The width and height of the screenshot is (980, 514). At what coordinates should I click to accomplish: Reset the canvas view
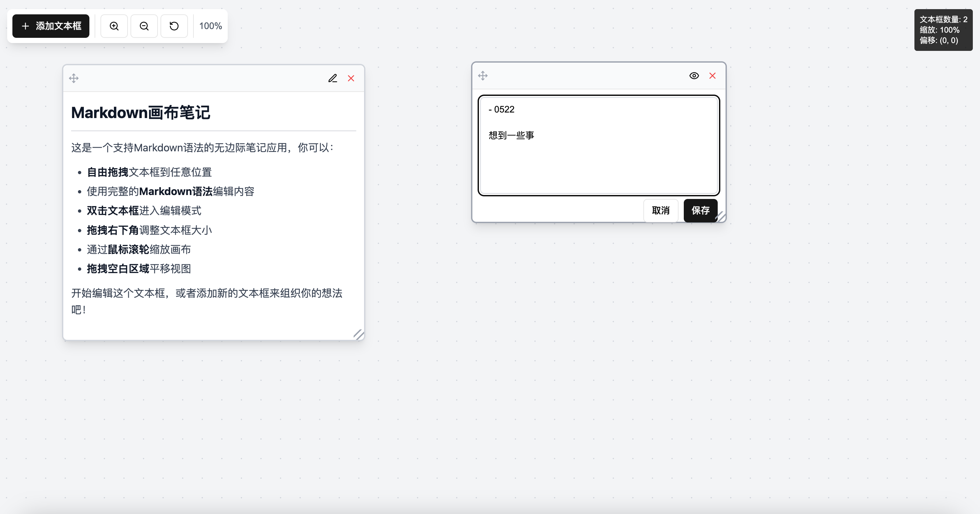coord(174,26)
